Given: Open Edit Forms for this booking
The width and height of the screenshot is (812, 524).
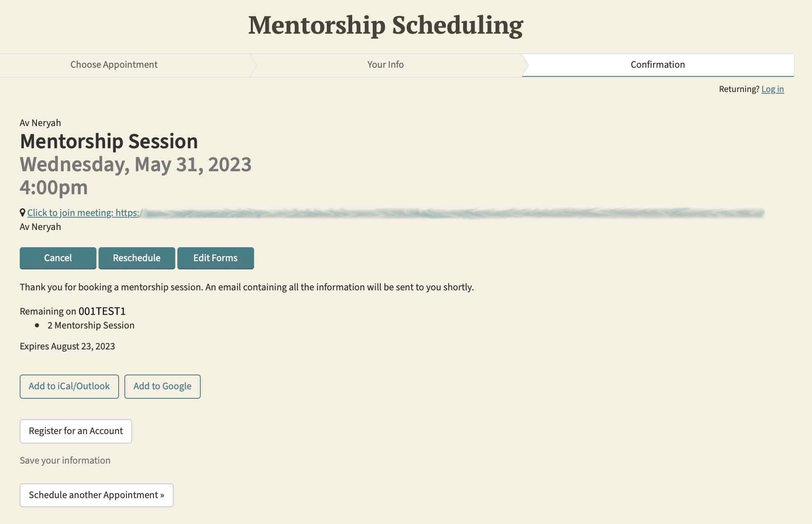Looking at the screenshot, I should click(x=215, y=258).
